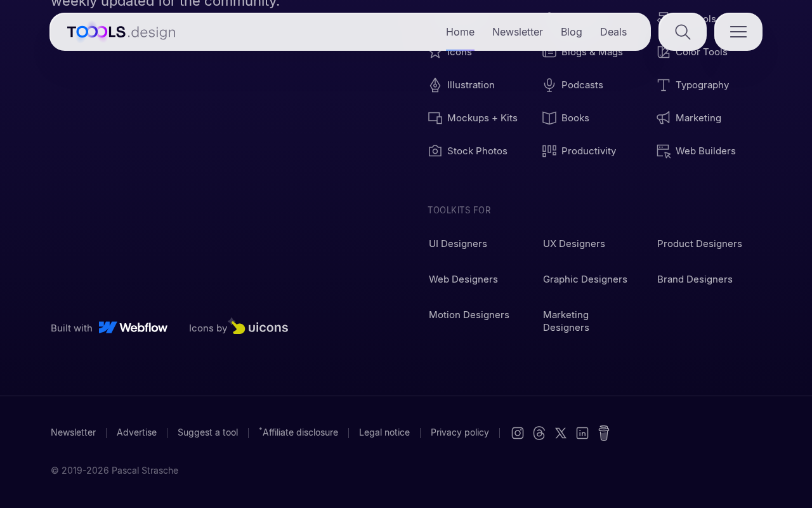Click the Affiliate disclosure footer link
Screen dimensions: 812x508
click(298, 432)
